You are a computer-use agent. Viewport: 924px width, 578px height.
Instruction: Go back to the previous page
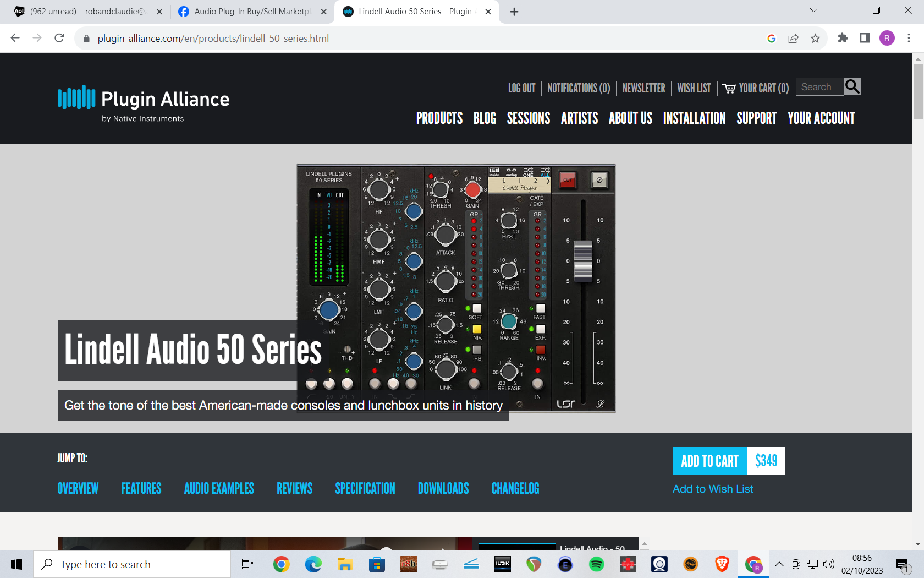tap(15, 38)
